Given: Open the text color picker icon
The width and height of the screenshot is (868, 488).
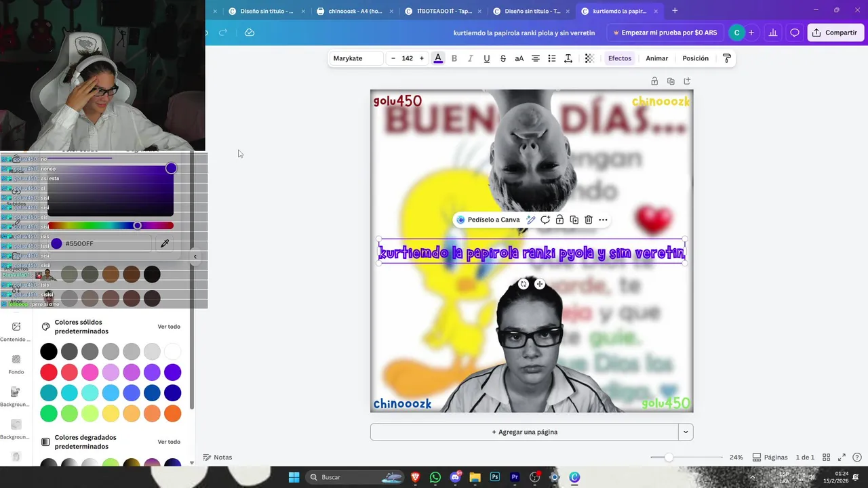Looking at the screenshot, I should click(x=438, y=58).
